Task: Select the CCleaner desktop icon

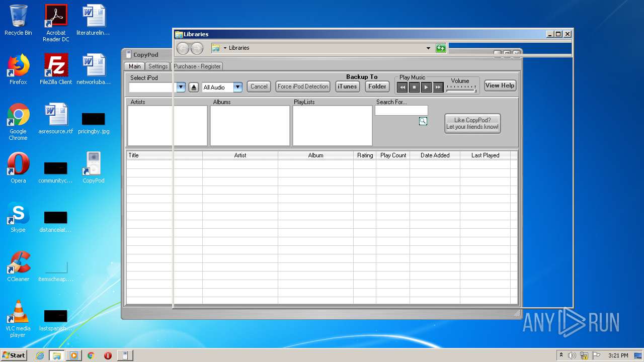Action: pyautogui.click(x=18, y=266)
